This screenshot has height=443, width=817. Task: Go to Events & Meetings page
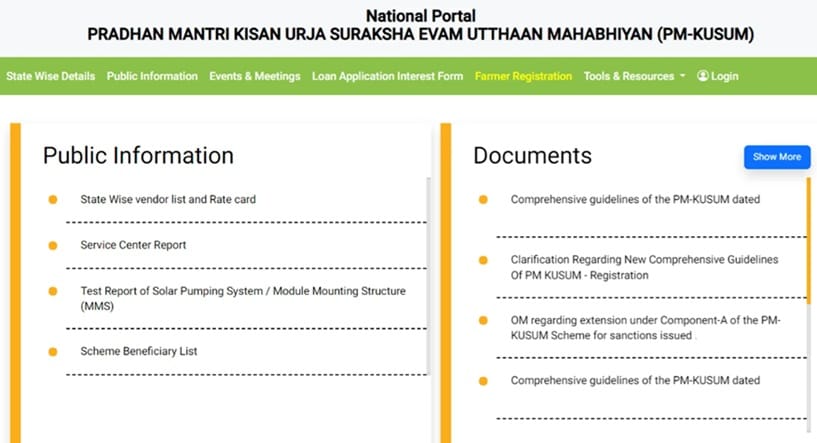[255, 76]
